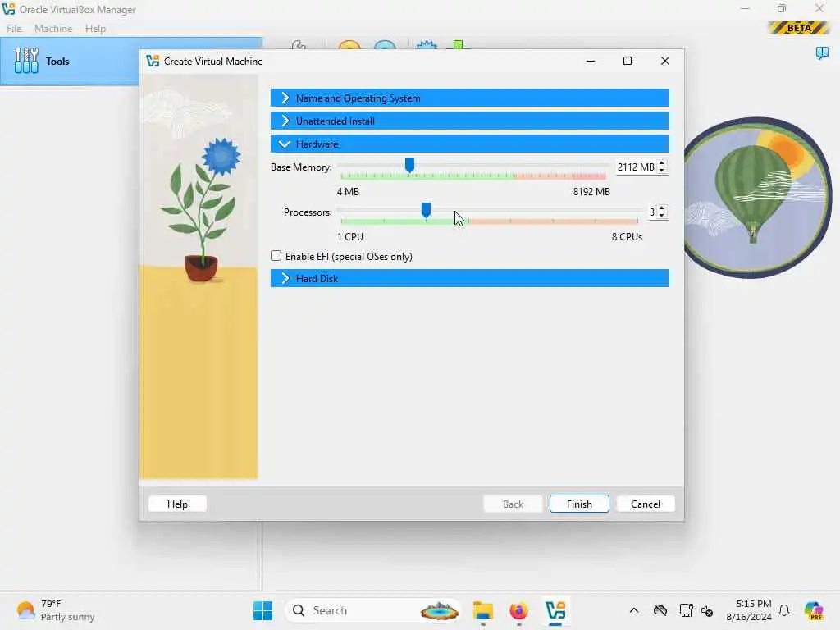Click the VirtualBox taskbar icon
The height and width of the screenshot is (630, 840).
click(x=555, y=610)
